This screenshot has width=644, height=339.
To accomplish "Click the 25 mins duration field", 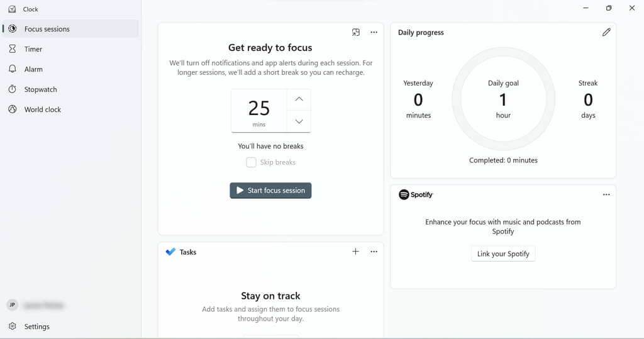I will pos(259,111).
